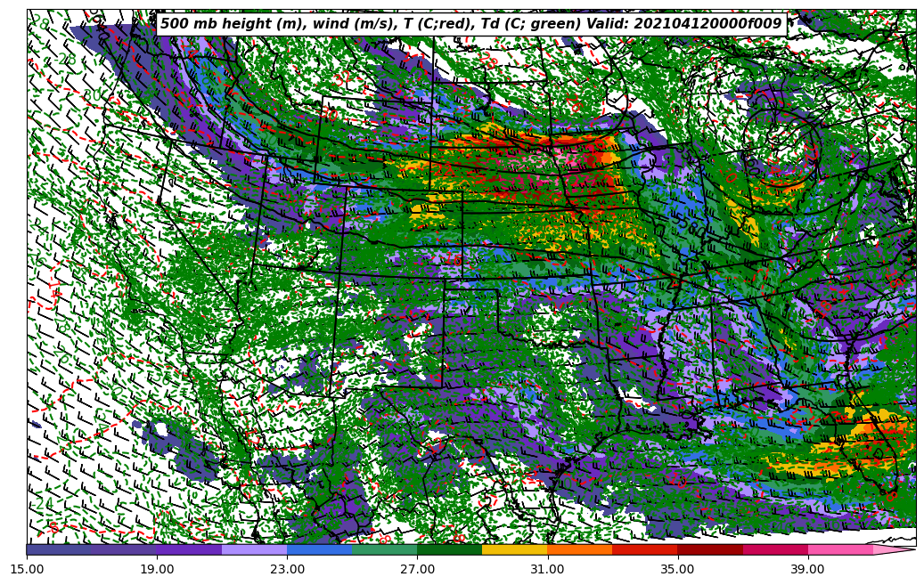Viewport: 924px width, 585px height.
Task: Pick the teal green colorbar segment before 27.00
Action: pos(384,549)
